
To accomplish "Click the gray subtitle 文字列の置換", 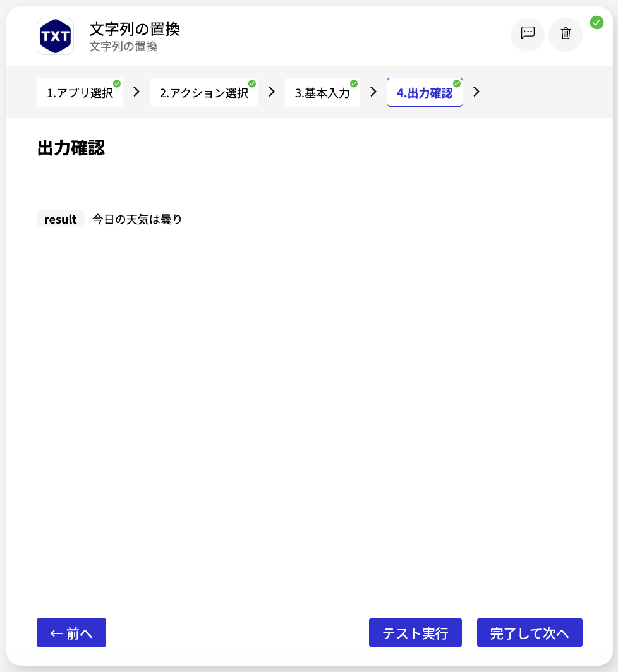I will coord(123,46).
